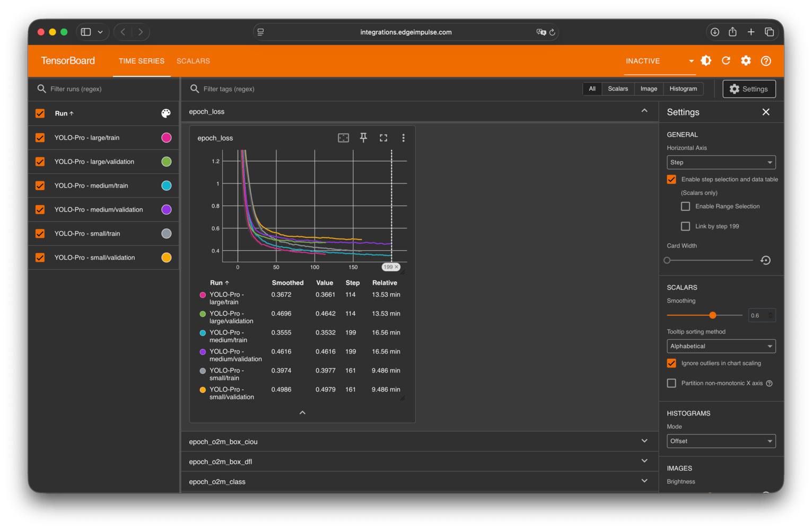Collapse the epoch_loss section

[x=644, y=111]
